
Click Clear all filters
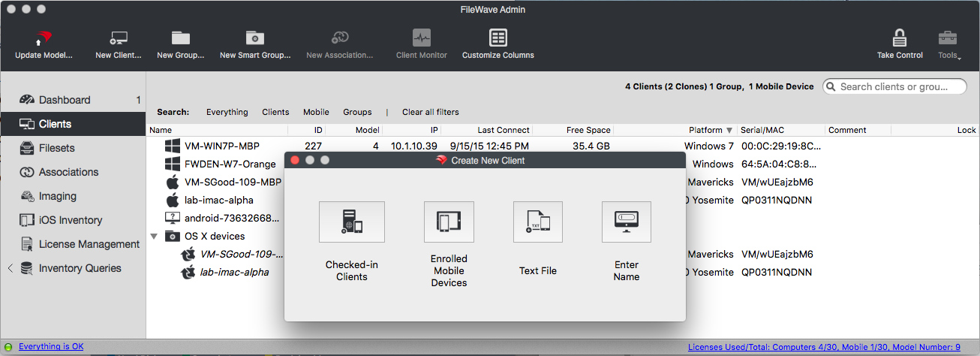click(x=431, y=112)
